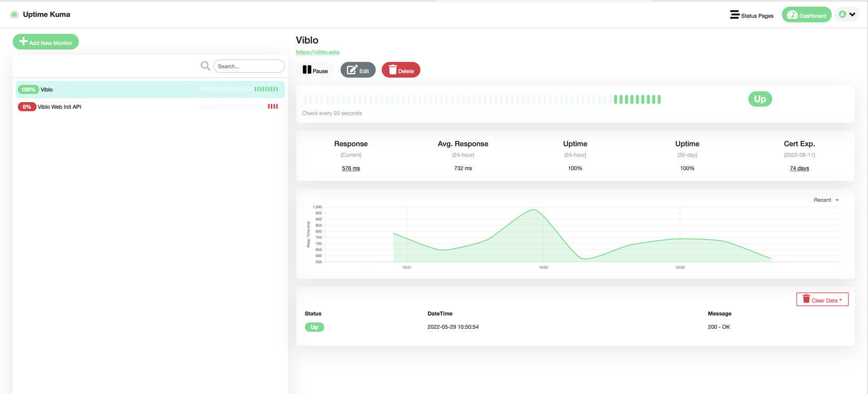Click the 200 - OK message

719,327
